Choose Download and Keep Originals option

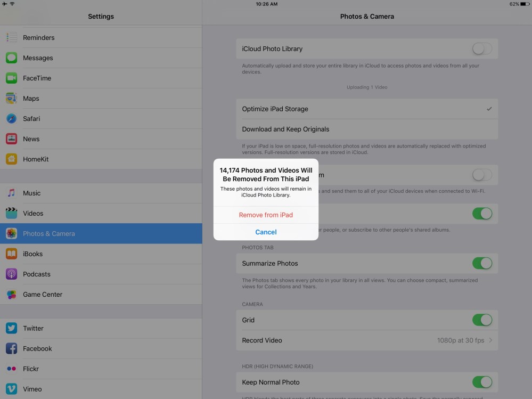pyautogui.click(x=285, y=129)
